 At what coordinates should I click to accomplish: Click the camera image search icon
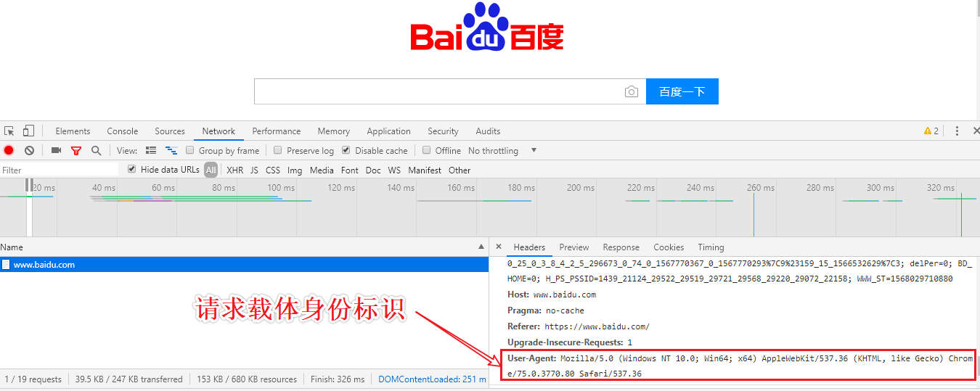click(x=632, y=92)
